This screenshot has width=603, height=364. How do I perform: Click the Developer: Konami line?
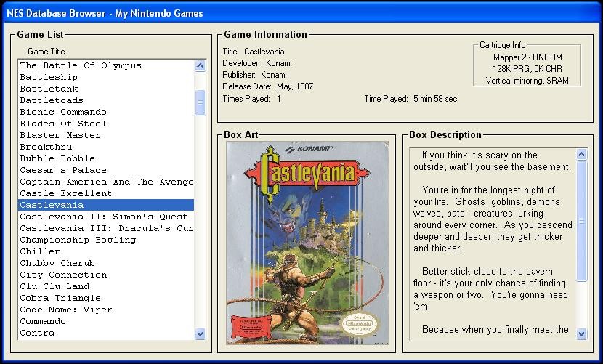coord(257,63)
